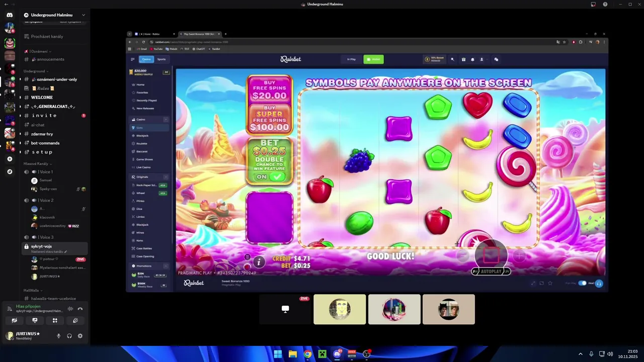Screen dimensions: 644x362
Task: Select Slots in Rainbet sidebar
Action: pyautogui.click(x=149, y=128)
